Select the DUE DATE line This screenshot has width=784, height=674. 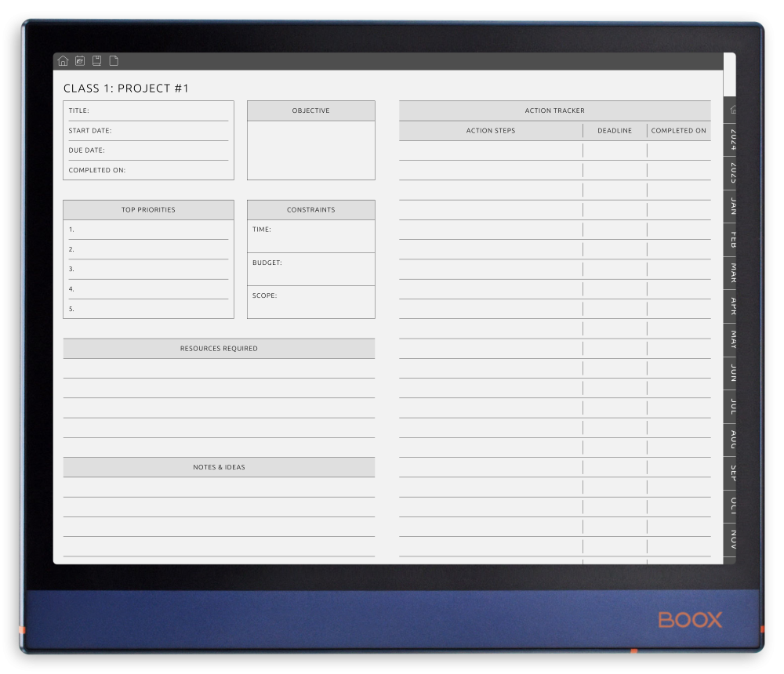[x=157, y=150]
